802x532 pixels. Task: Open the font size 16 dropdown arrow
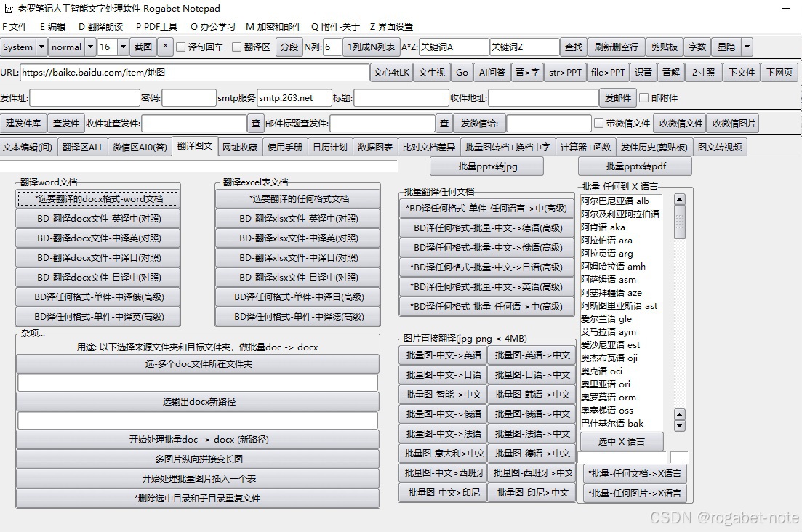pos(123,47)
